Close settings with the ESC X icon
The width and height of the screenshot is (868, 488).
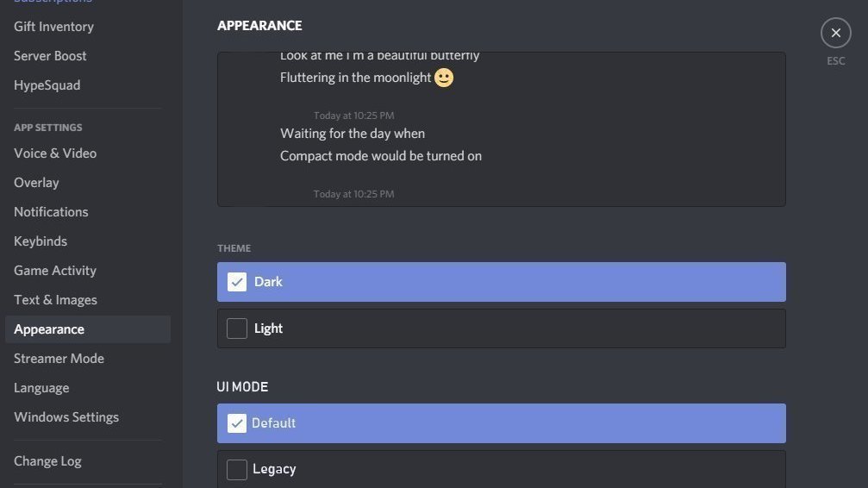tap(835, 33)
